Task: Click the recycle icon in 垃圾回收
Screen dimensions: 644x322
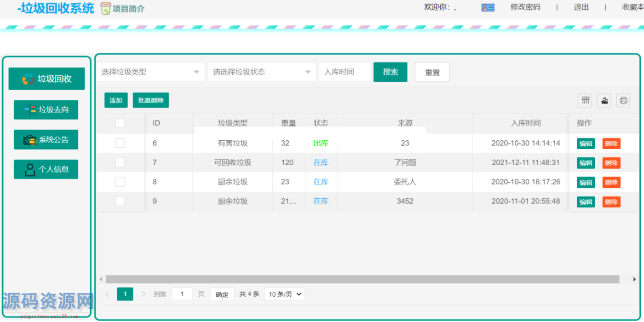Action: [x=29, y=79]
